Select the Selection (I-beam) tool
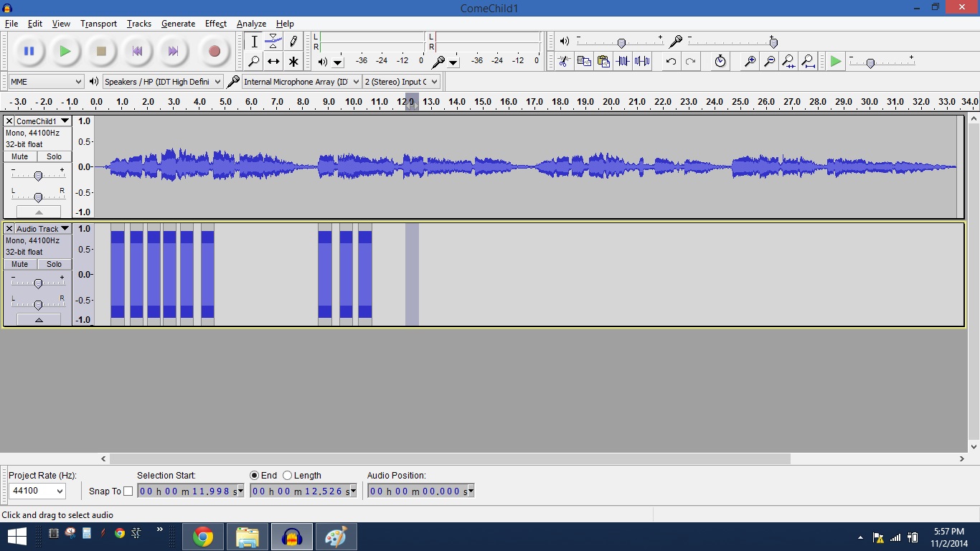980x551 pixels. coord(254,42)
